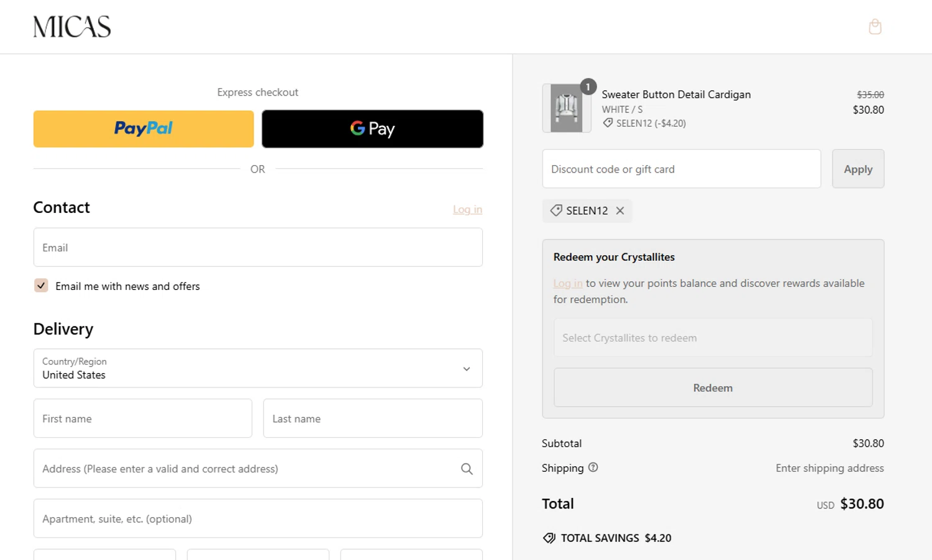
Task: Click into the First name field
Action: click(x=143, y=418)
